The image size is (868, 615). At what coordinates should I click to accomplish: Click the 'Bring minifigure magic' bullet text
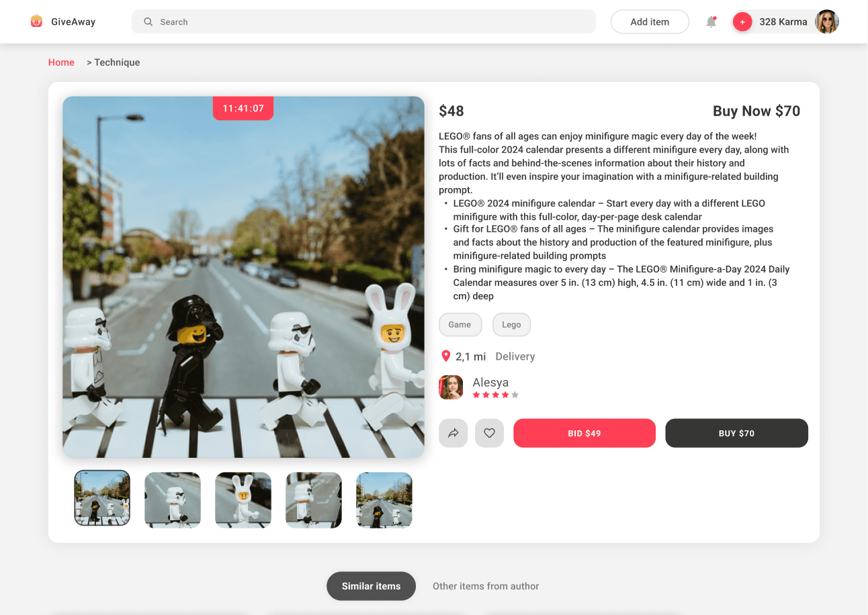coord(621,283)
